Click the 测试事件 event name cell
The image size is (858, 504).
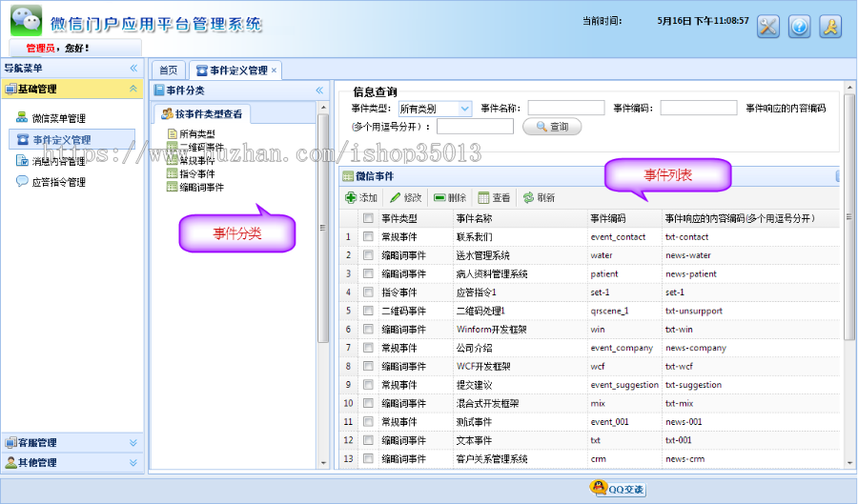click(x=474, y=422)
